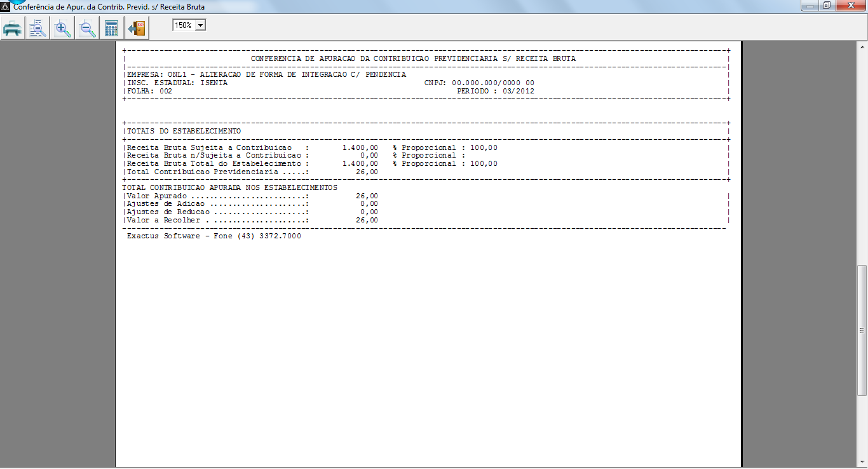Click the Ajustes de Adicao label
The width and height of the screenshot is (868, 469).
pos(218,204)
